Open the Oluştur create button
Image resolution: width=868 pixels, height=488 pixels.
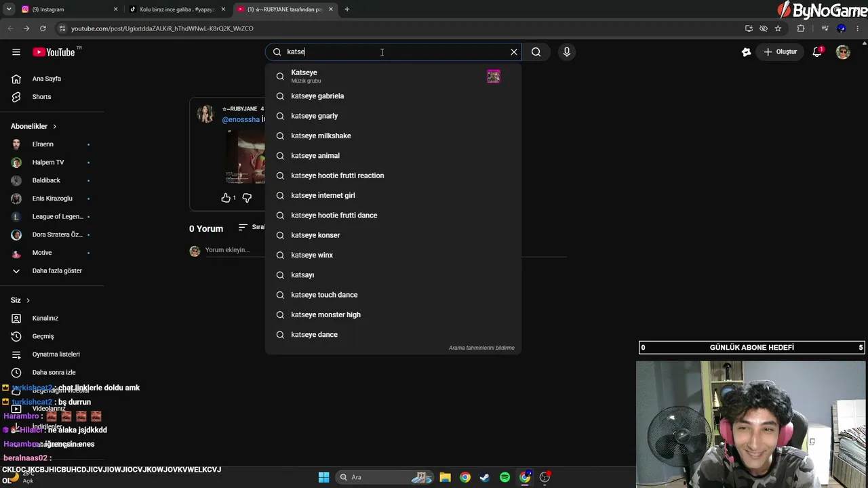point(781,52)
